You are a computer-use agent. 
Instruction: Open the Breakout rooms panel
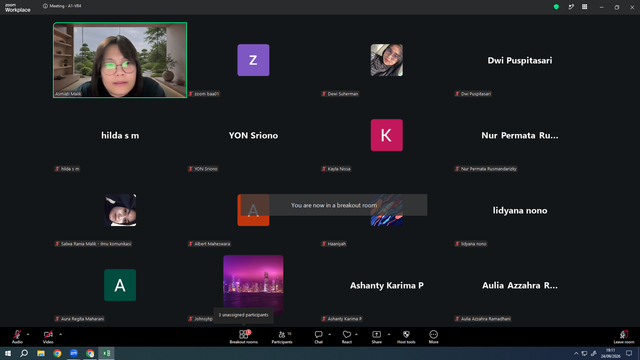[x=244, y=337]
